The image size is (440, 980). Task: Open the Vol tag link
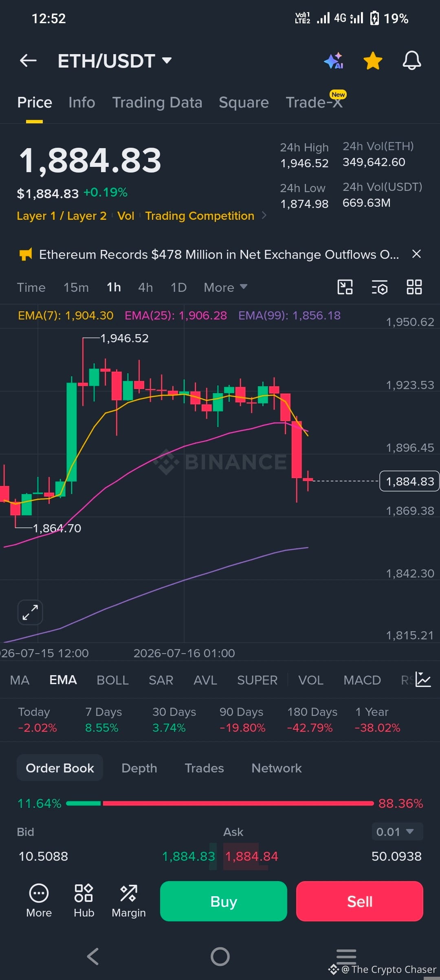(125, 216)
